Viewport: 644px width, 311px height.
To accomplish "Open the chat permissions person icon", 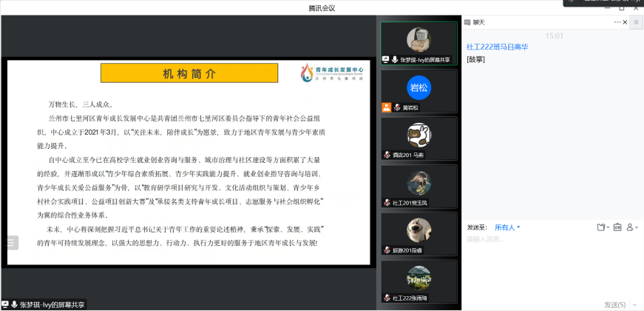I will [x=630, y=227].
